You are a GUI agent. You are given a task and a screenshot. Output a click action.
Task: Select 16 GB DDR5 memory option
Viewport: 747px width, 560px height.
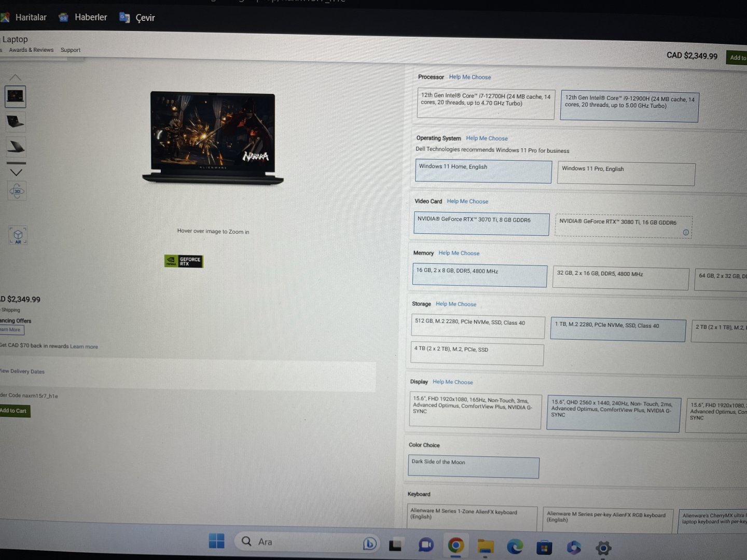tap(480, 275)
